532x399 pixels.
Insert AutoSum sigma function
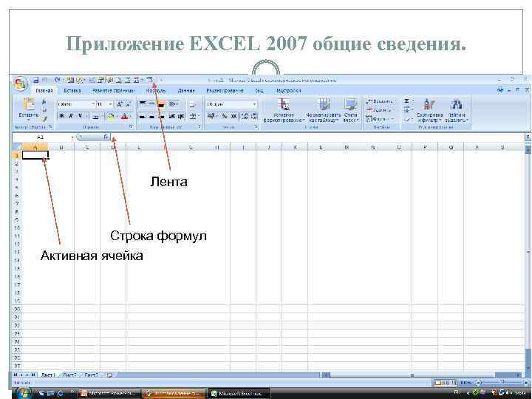tap(407, 101)
